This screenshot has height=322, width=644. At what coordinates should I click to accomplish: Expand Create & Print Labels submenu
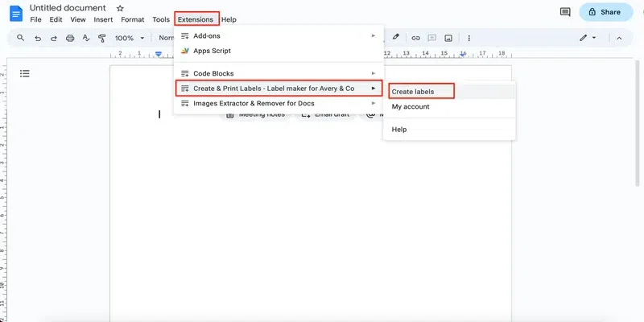[279, 89]
